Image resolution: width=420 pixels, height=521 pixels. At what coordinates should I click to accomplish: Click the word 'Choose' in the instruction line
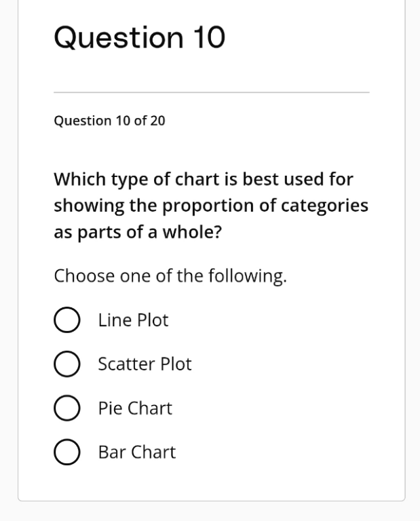[x=84, y=276]
